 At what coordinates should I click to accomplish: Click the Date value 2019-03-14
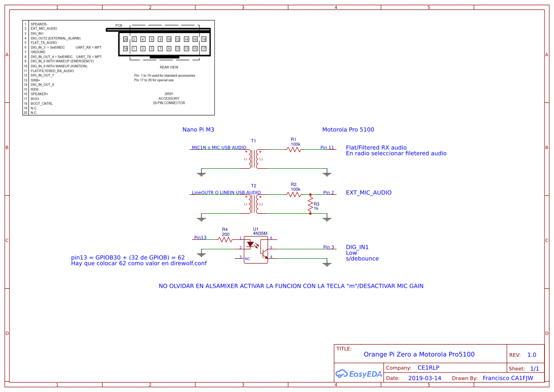click(425, 378)
